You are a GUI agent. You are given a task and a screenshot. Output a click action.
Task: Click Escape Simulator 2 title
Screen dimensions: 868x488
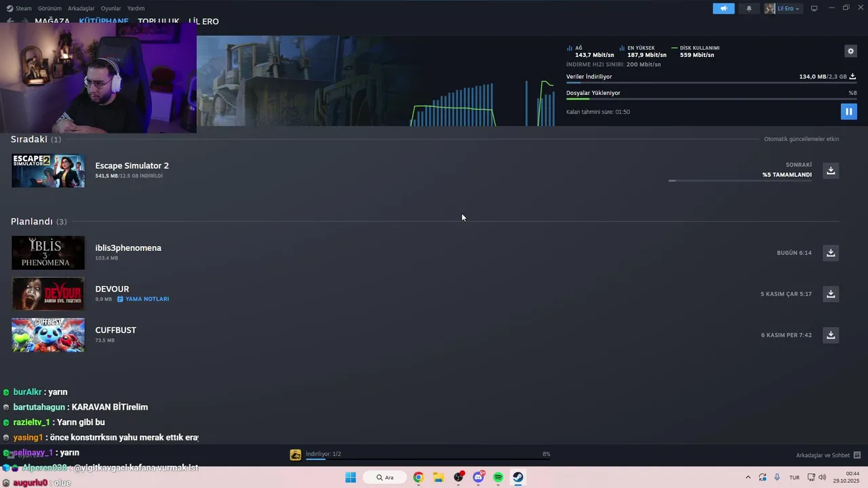(132, 165)
